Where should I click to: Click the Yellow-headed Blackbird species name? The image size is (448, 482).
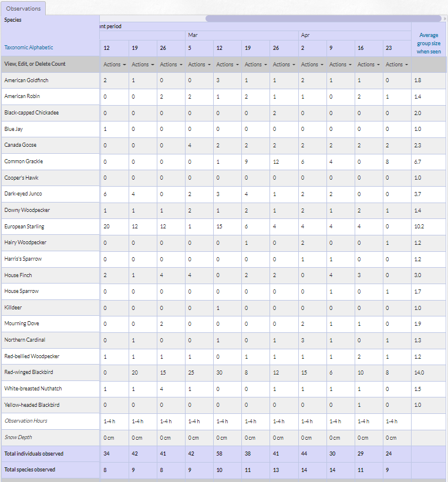pos(32,405)
